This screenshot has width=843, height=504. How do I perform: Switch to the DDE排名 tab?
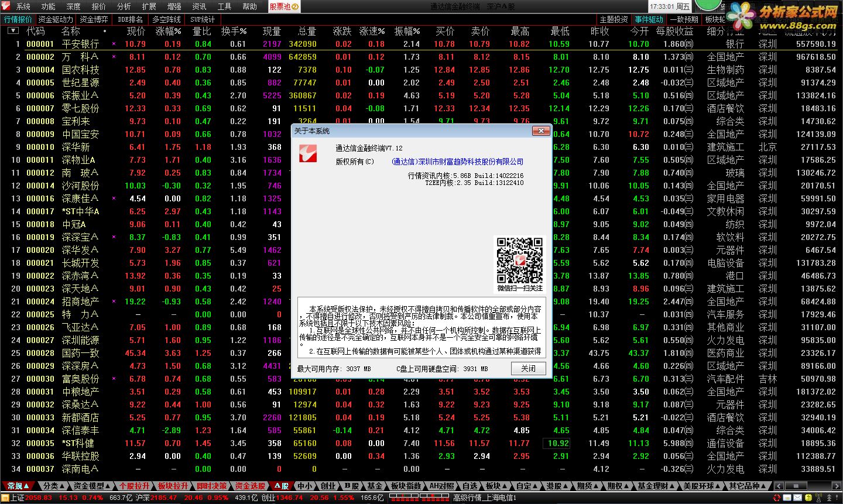pyautogui.click(x=130, y=19)
